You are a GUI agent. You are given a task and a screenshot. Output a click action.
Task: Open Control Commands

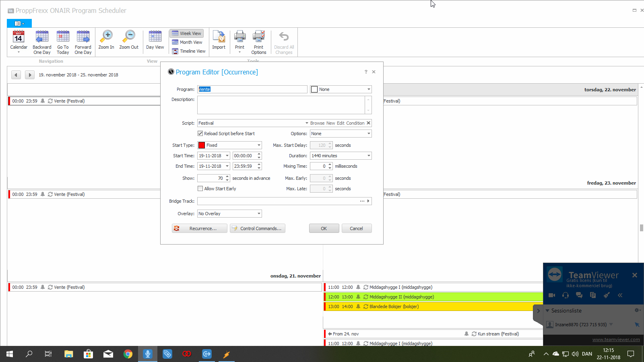[x=258, y=228]
